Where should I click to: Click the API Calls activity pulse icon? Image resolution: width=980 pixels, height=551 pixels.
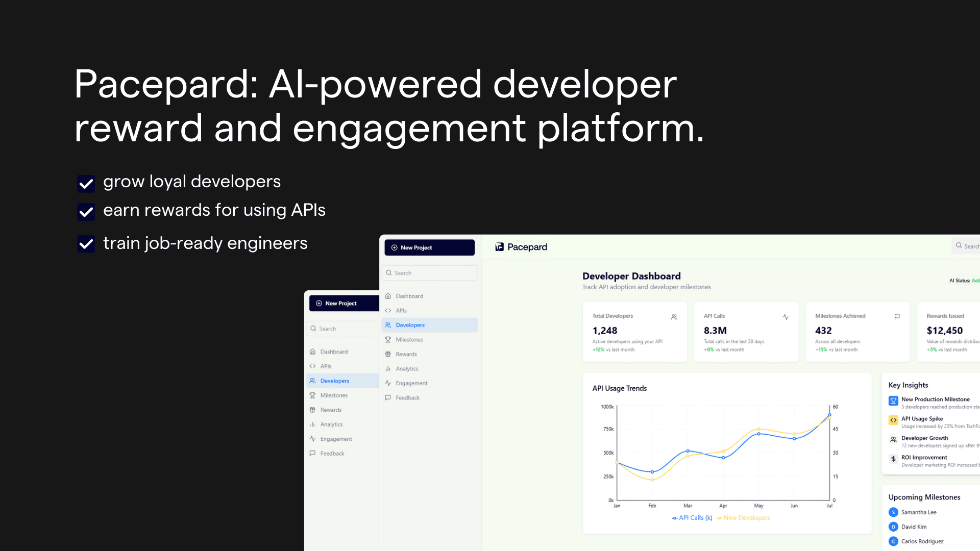786,317
